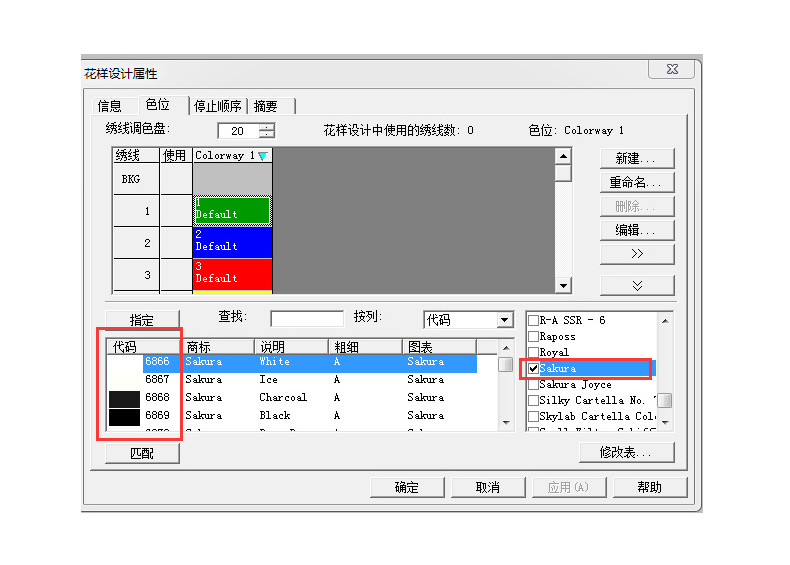790x565 pixels.
Task: Open the 停止顺序 tab
Action: [218, 106]
